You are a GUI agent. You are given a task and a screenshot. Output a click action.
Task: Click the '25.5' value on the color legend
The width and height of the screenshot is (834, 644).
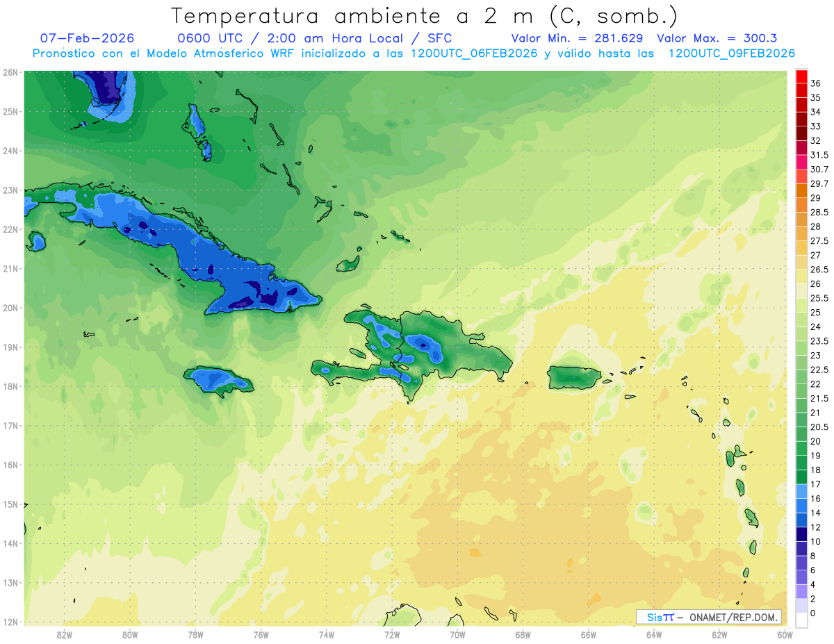point(819,298)
